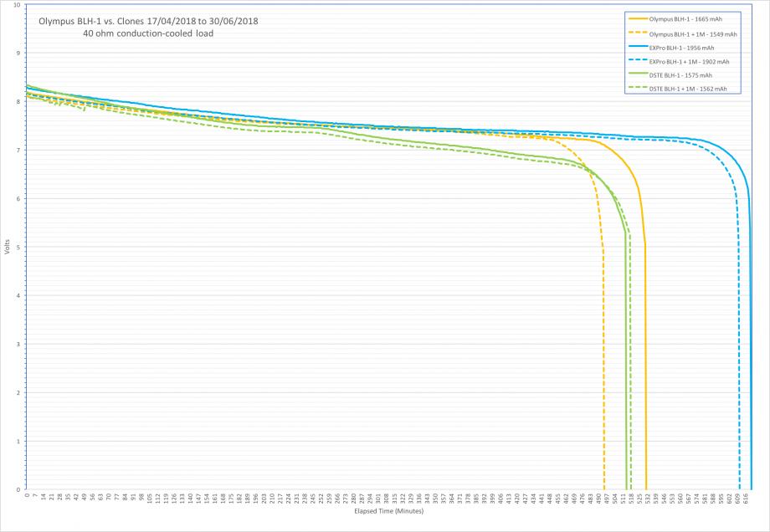Click the dashed green DSTE +1M legend line
Viewport: 770px width, 532px height.
pos(636,89)
